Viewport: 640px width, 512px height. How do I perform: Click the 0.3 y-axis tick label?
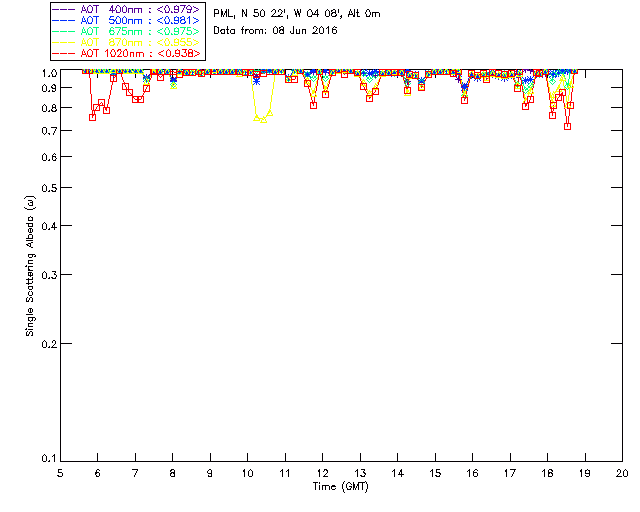49,275
